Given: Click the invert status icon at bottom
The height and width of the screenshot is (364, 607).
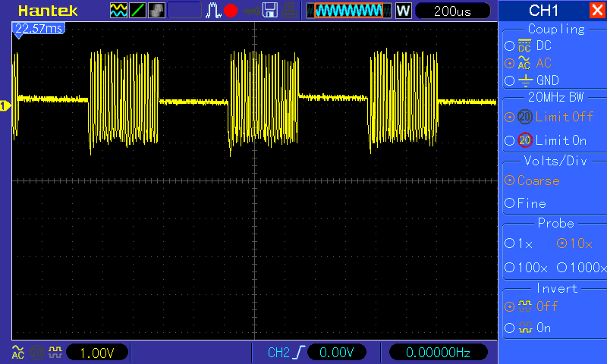Looking at the screenshot, I should (55, 353).
